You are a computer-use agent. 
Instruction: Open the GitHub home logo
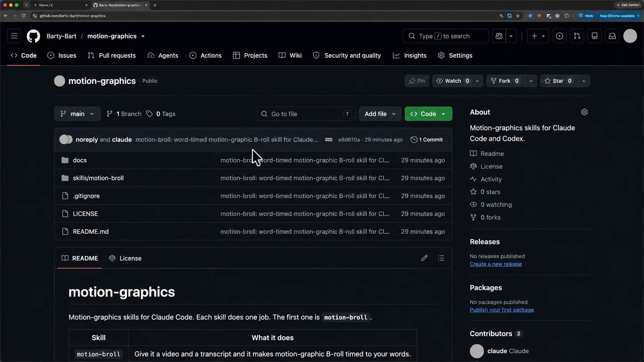(33, 36)
